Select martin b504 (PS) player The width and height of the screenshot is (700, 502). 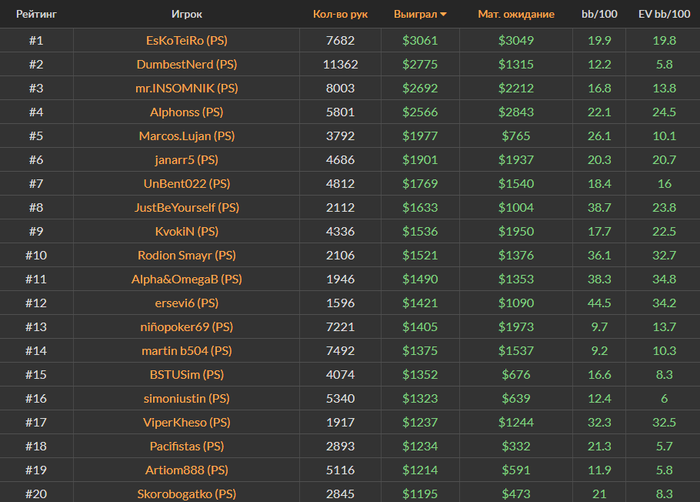[186, 351]
